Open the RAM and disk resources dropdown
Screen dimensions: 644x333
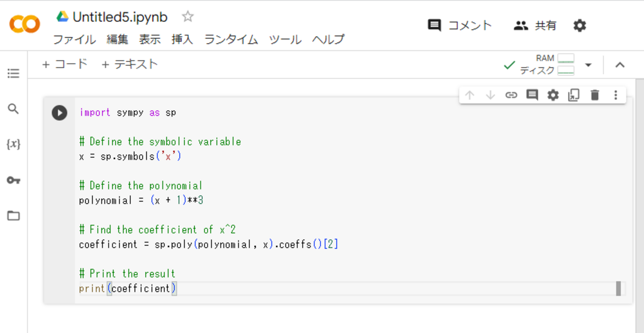point(588,65)
